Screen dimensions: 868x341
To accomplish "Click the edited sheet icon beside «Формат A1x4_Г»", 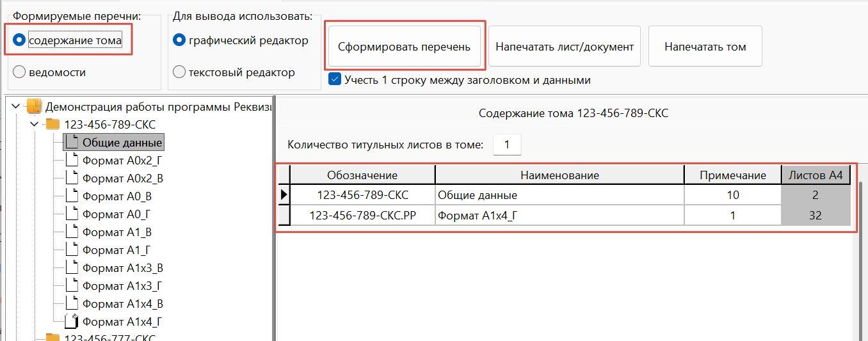I will [71, 321].
